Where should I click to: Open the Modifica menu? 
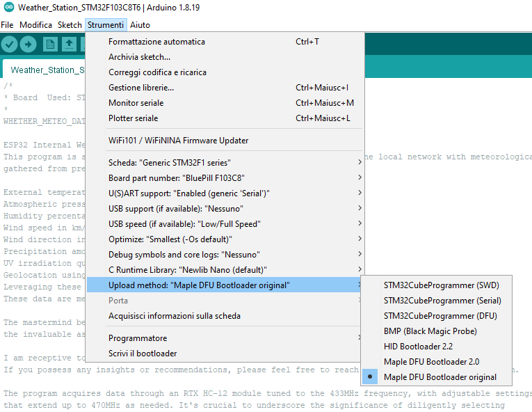(x=35, y=25)
